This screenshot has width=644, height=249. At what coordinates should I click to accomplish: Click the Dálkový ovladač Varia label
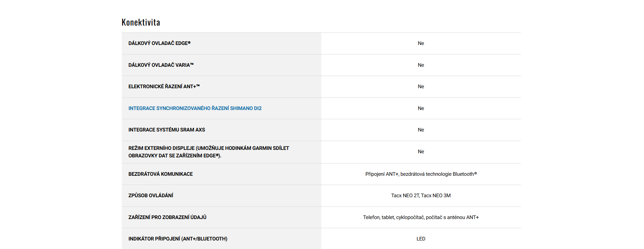coord(161,65)
